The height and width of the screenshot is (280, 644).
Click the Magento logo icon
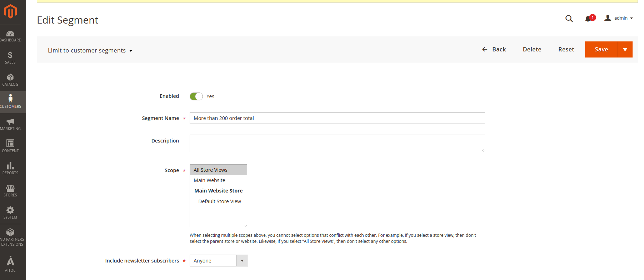10,11
